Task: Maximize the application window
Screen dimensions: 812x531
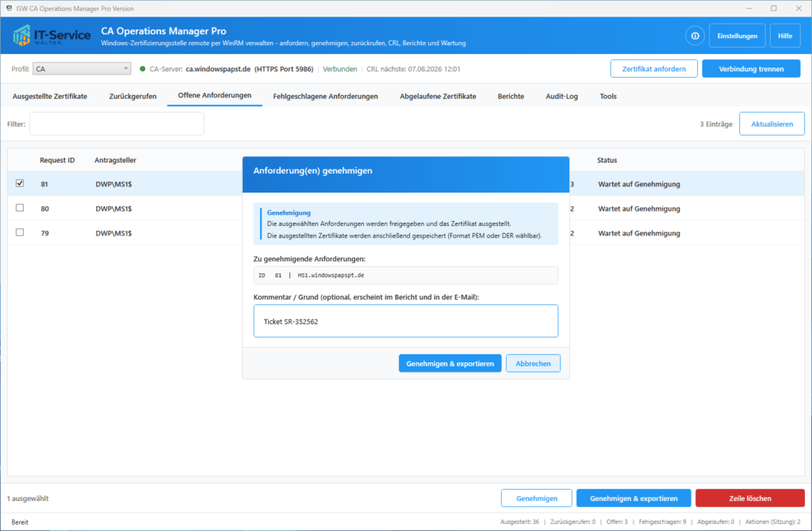Action: tap(774, 8)
